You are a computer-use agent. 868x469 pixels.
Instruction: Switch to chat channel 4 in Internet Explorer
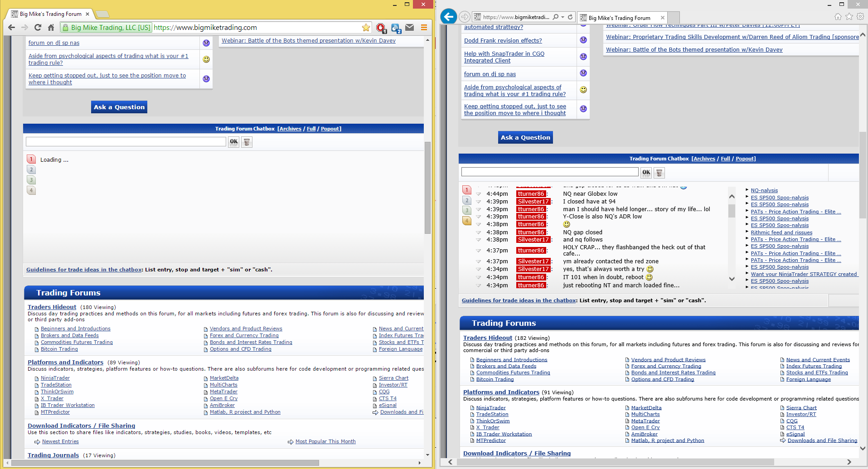point(467,221)
